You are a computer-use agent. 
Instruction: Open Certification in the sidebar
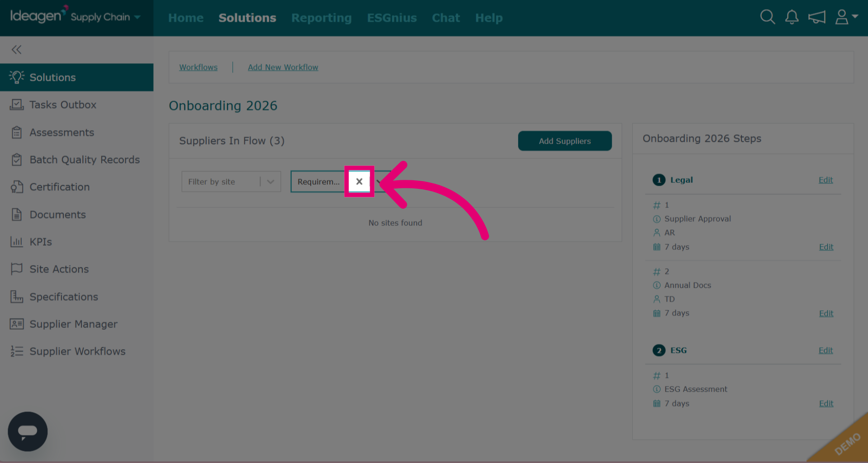coord(60,187)
